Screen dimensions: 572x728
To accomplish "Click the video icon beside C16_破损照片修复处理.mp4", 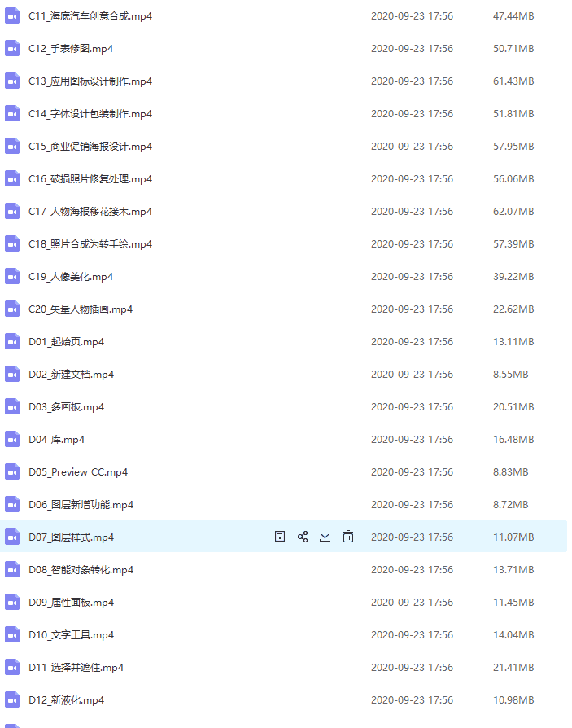I will click(x=12, y=179).
